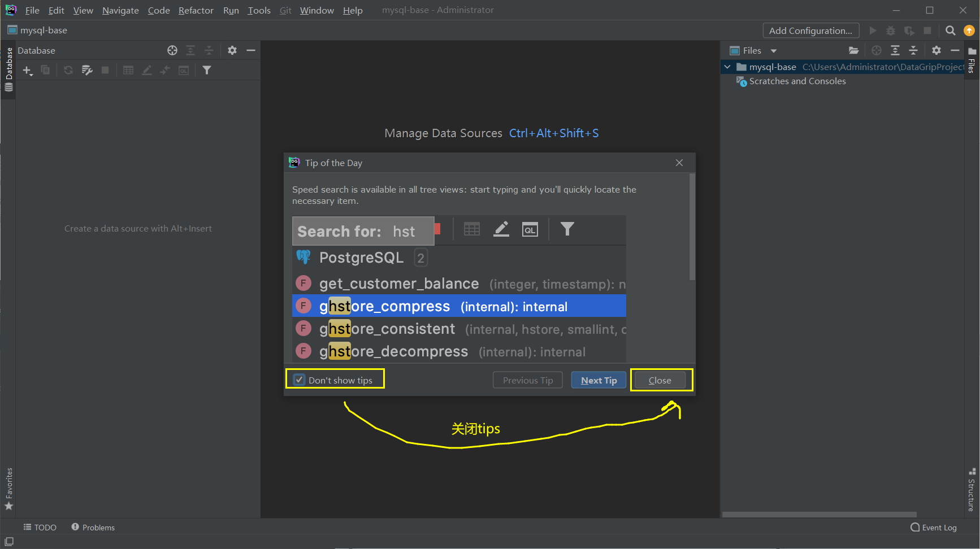Click the tool windows icon in status bar corner
The width and height of the screenshot is (980, 549).
tap(9, 542)
